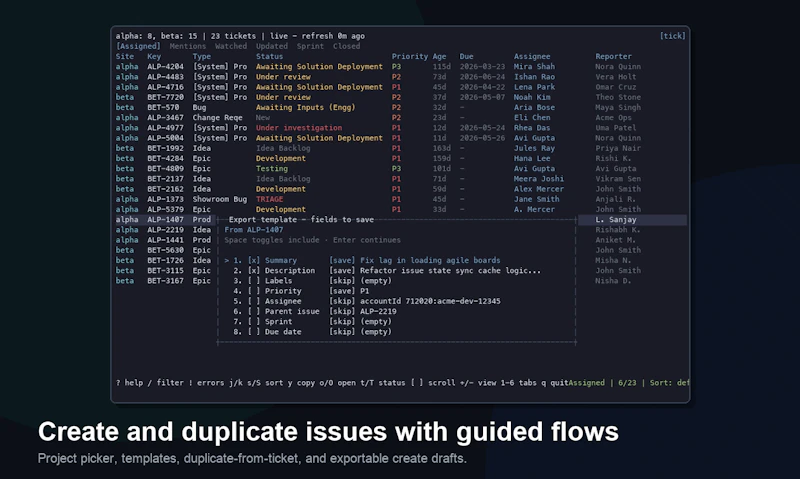Click From ALP-1407 in export dialog
Screen dimensions: 800x479
[254, 230]
